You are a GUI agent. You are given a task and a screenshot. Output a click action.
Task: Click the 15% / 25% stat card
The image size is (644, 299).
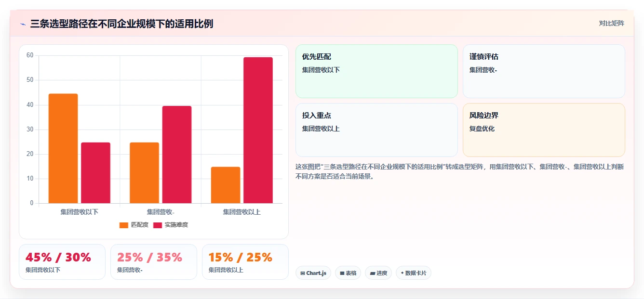tap(245, 262)
